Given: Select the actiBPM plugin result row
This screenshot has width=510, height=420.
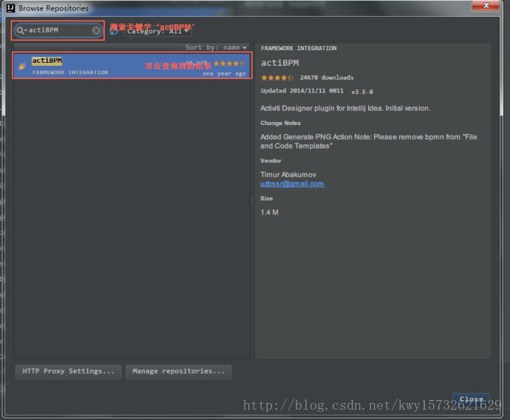Looking at the screenshot, I should pyautogui.click(x=132, y=66).
